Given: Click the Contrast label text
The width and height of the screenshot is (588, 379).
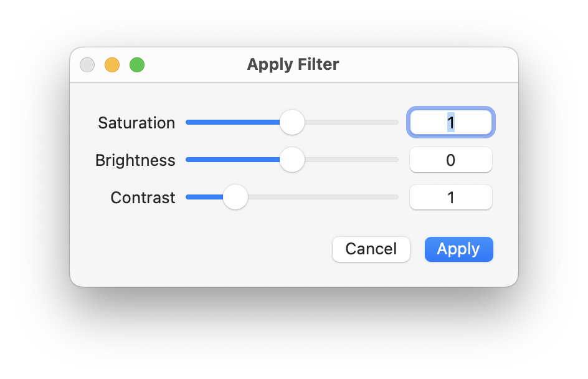Looking at the screenshot, I should coord(143,198).
